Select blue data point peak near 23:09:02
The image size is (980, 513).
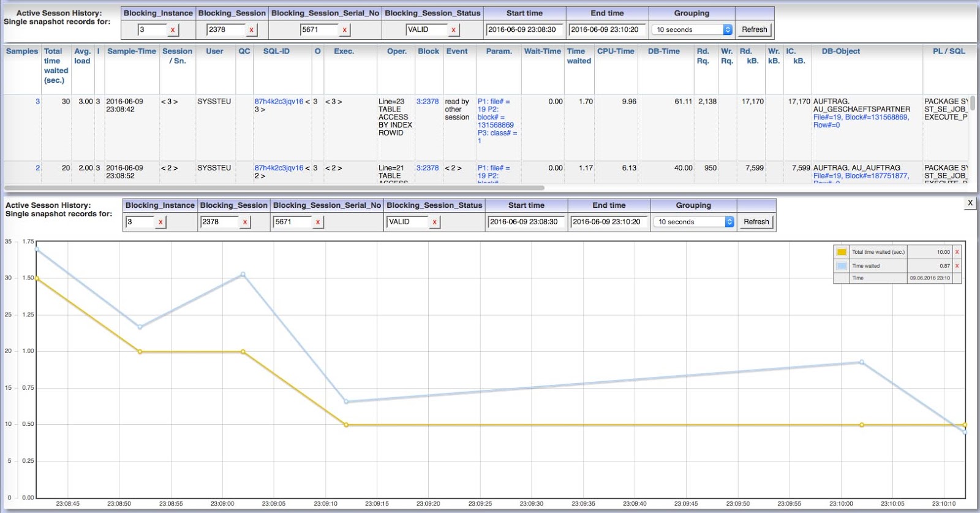[243, 275]
